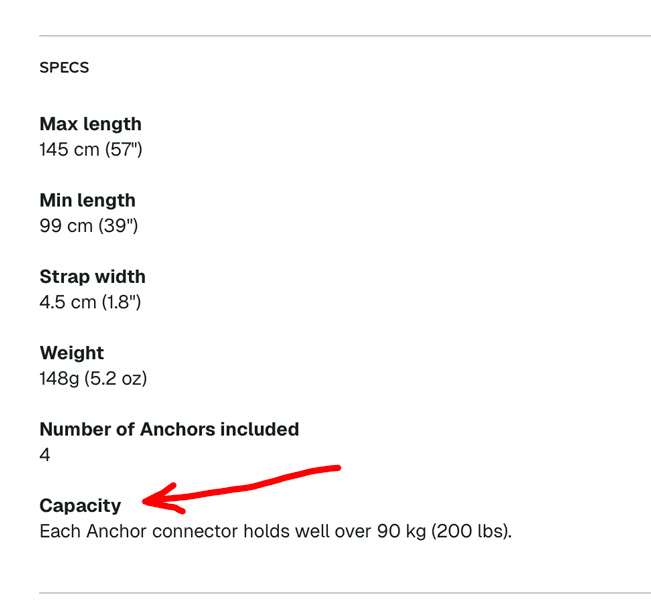Select the Strap width label

[92, 277]
